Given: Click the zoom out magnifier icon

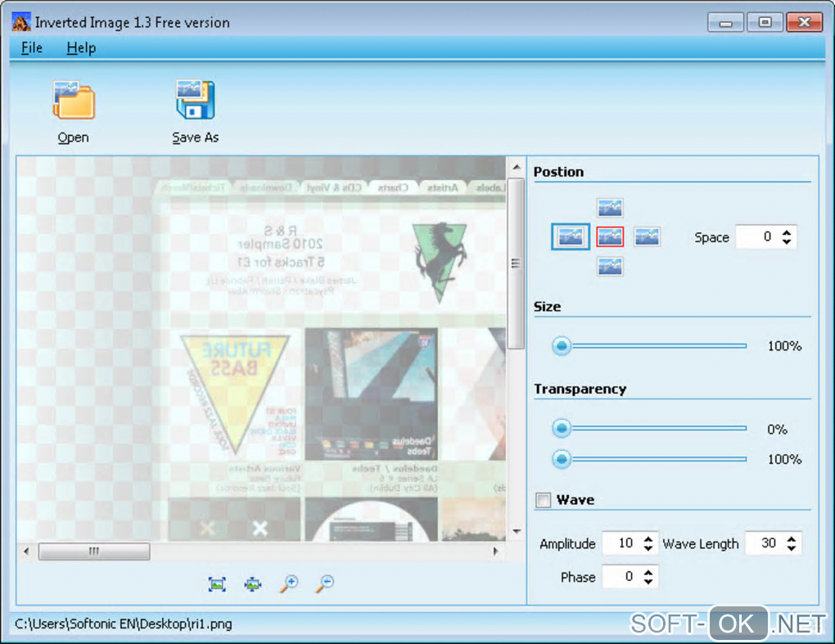Looking at the screenshot, I should point(324,584).
